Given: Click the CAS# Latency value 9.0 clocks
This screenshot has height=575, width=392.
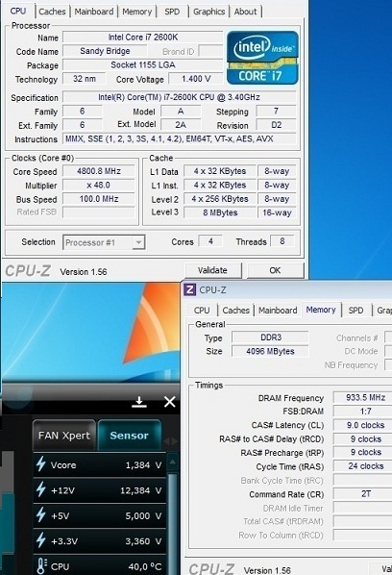Looking at the screenshot, I should pos(362,425).
